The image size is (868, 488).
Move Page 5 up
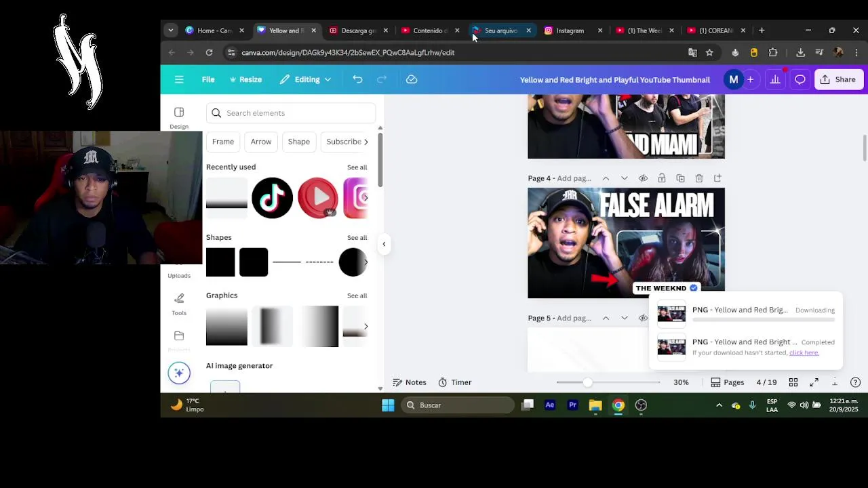(606, 318)
